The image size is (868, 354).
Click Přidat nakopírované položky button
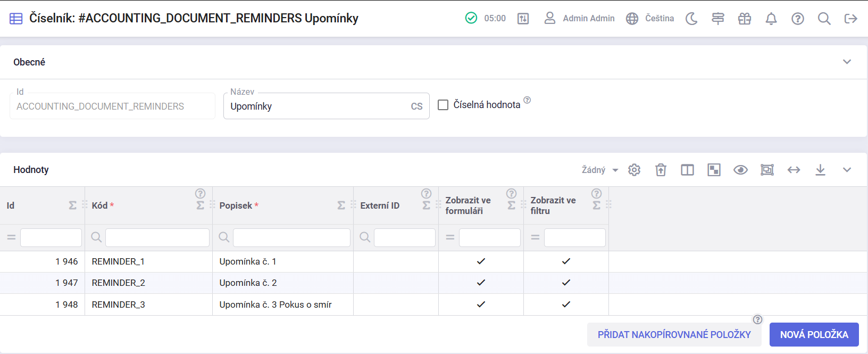coord(674,335)
